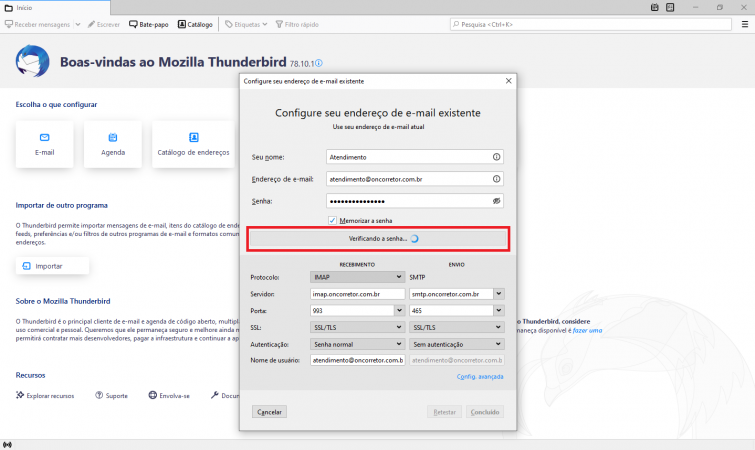This screenshot has height=450, width=755.
Task: Expand the Senha normal authentication dropdown
Action: (x=357, y=344)
